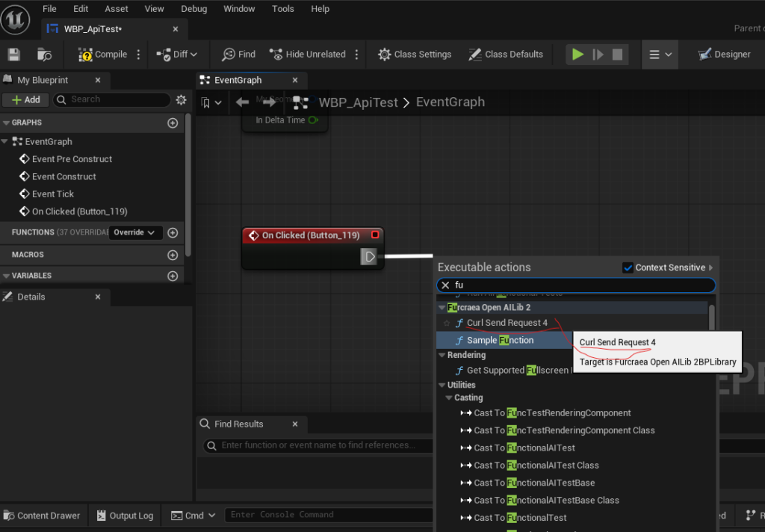Click the Class Settings button
This screenshot has width=765, height=532.
click(415, 55)
